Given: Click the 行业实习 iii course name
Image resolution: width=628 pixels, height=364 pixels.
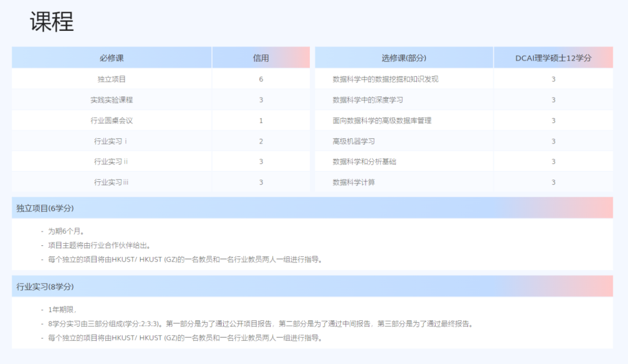Looking at the screenshot, I should [x=110, y=182].
